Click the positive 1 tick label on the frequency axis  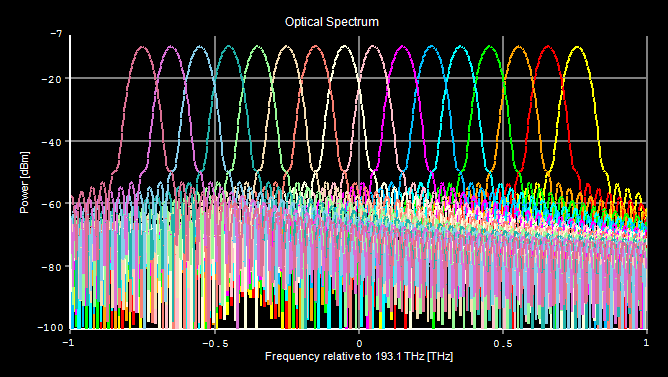pyautogui.click(x=646, y=342)
